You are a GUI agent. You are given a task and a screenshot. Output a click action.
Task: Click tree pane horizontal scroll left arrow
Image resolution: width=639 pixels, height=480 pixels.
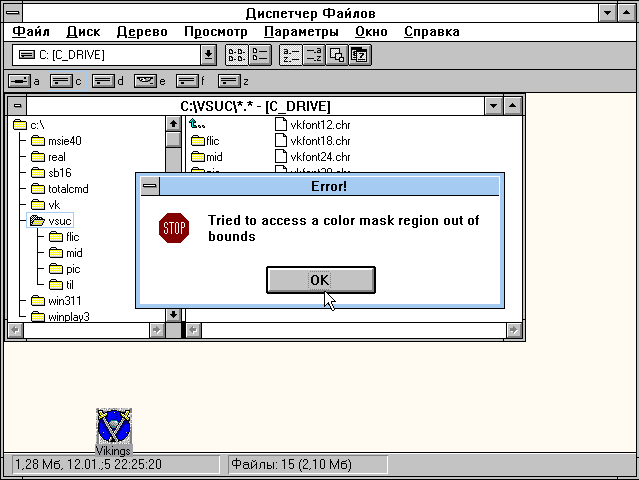pos(15,330)
